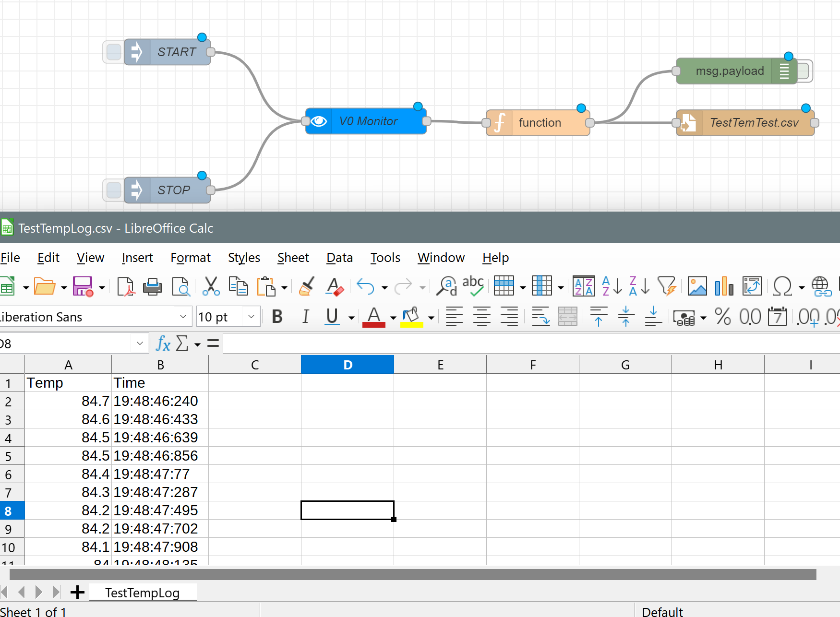The width and height of the screenshot is (840, 617).
Task: Click the Clear Direct Formatting icon
Action: coord(335,287)
